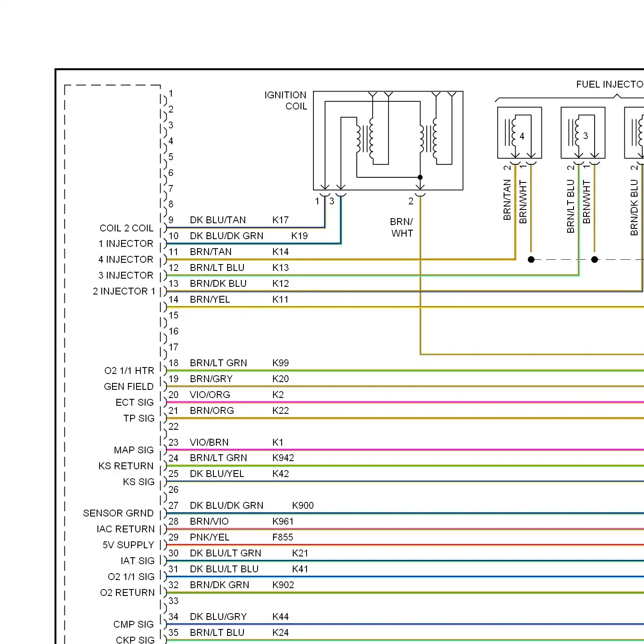This screenshot has width=644, height=644.
Task: Select BRN/LT BLU label at pin 12
Action: point(217,267)
